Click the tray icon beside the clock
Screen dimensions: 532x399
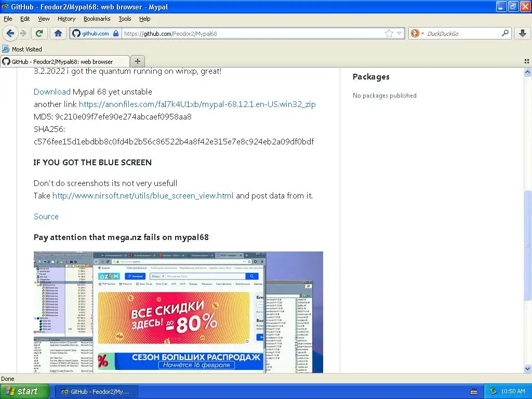pyautogui.click(x=493, y=392)
